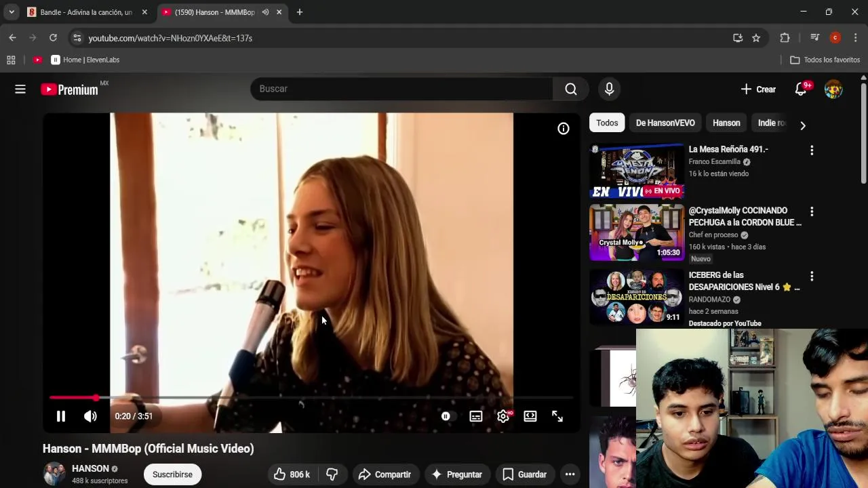Start voice search with microphone
This screenshot has height=488, width=868.
pyautogui.click(x=609, y=89)
